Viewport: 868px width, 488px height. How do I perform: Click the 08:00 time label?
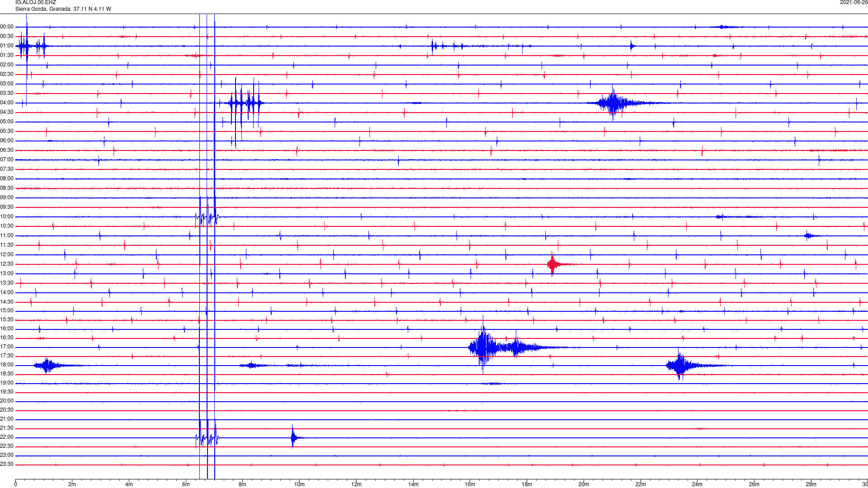pos(7,179)
